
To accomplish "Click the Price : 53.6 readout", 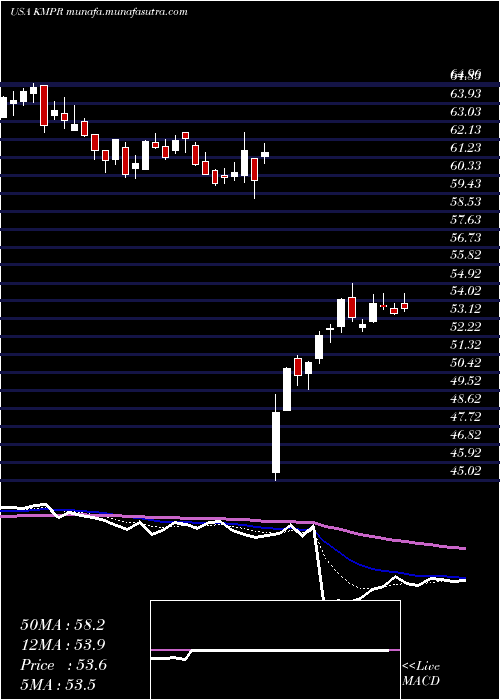I will 63,665.
